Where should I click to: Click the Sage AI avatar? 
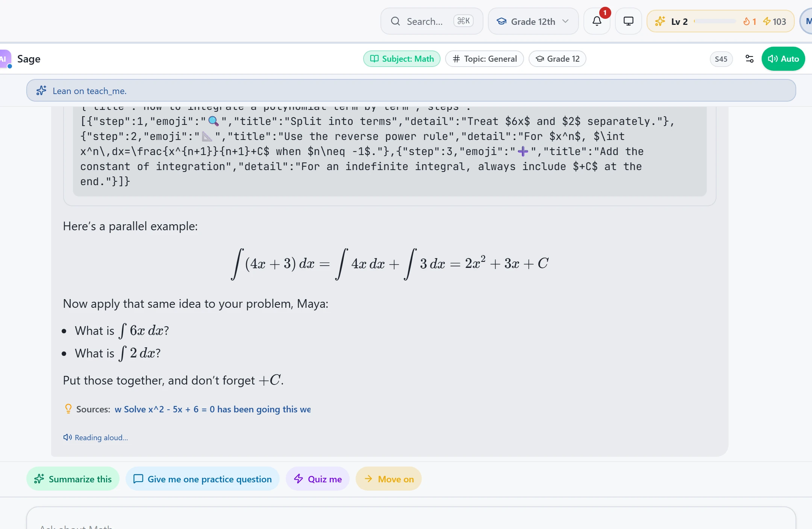pyautogui.click(x=5, y=59)
